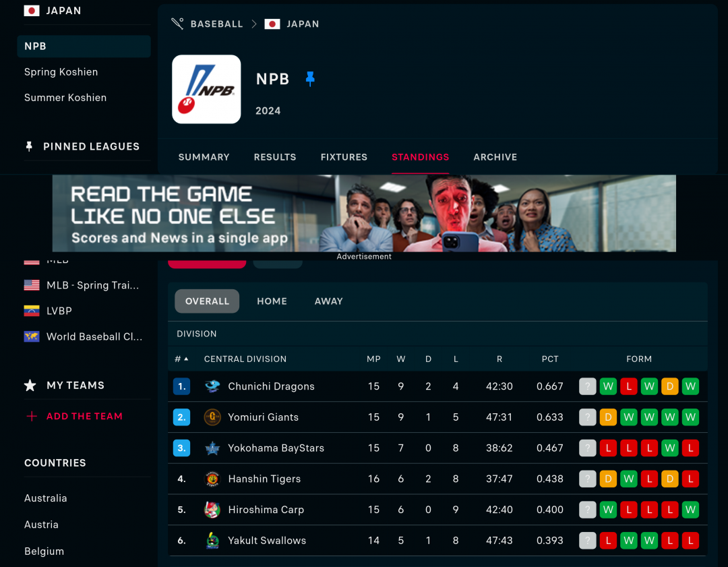Screen dimensions: 728x567
Task: Click the Add The Team link
Action: [x=84, y=417]
